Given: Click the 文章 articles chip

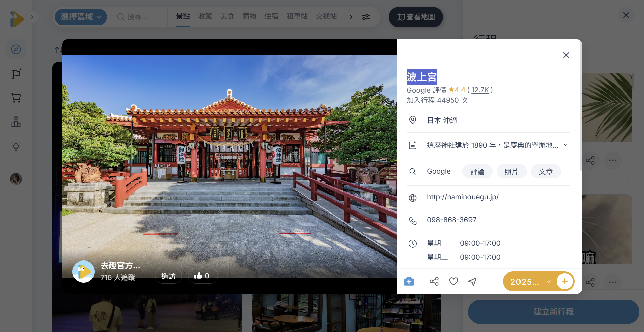Looking at the screenshot, I should 546,172.
